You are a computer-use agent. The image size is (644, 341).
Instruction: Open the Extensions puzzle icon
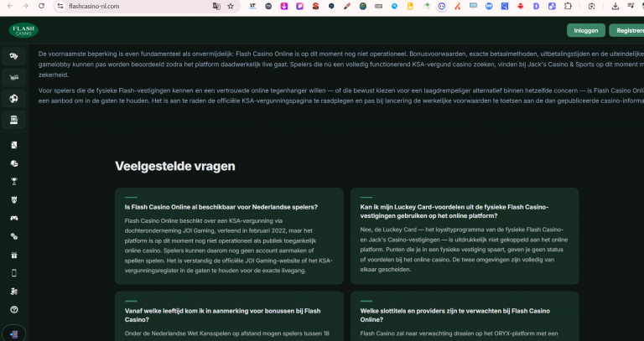568,6
